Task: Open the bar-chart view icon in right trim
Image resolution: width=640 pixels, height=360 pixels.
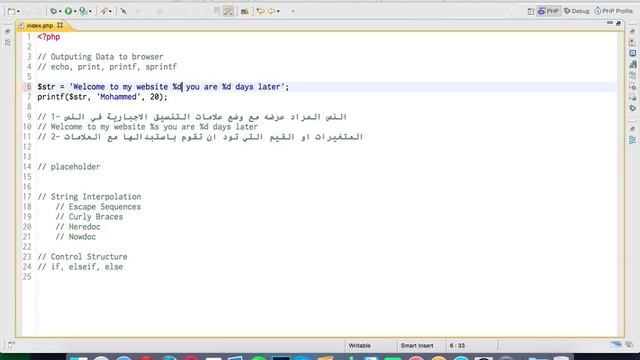Action: (x=632, y=64)
